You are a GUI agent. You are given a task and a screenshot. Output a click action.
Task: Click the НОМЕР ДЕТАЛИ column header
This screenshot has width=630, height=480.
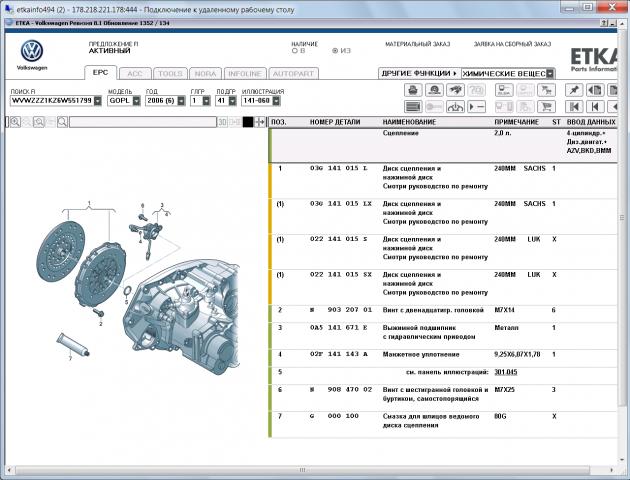coord(335,122)
